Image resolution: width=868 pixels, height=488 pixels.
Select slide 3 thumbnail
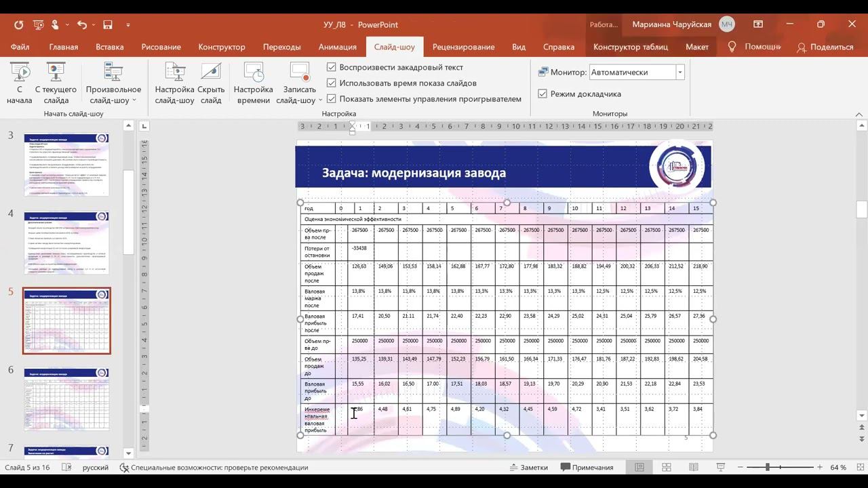coord(66,165)
